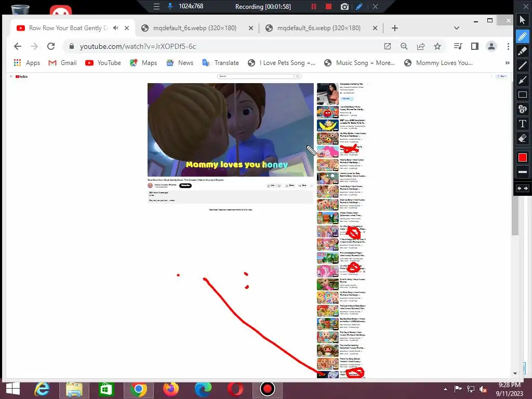Select the arrow drawing tool

coord(523,81)
